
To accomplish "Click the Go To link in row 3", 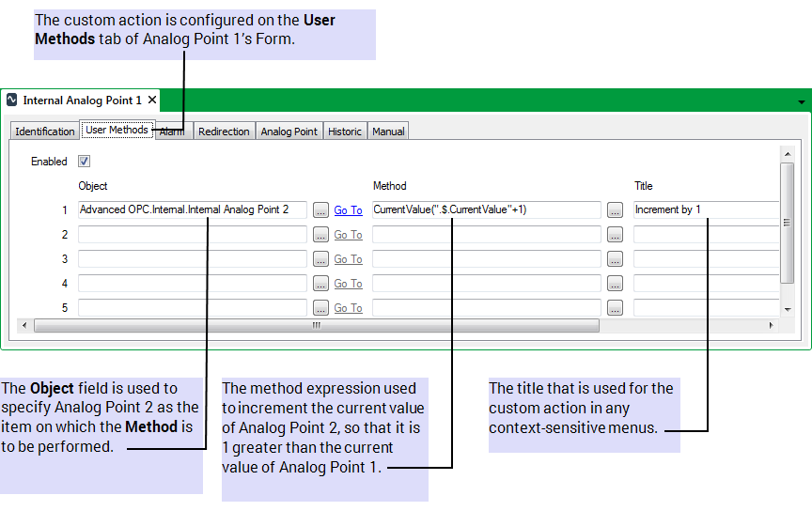I will 348,259.
